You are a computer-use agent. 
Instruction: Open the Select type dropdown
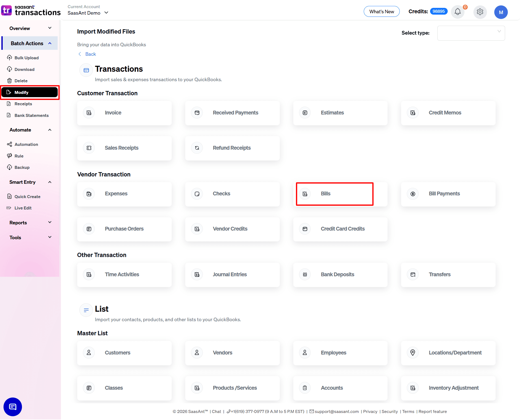(471, 33)
